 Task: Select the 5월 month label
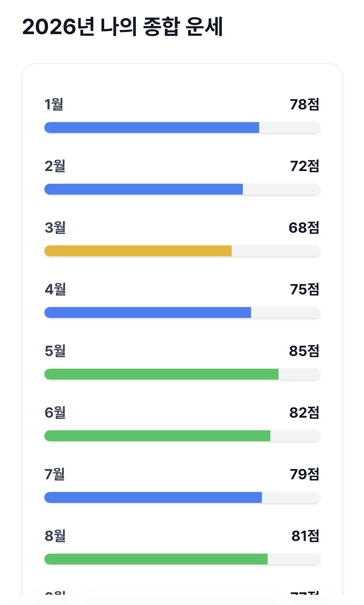[x=54, y=351]
